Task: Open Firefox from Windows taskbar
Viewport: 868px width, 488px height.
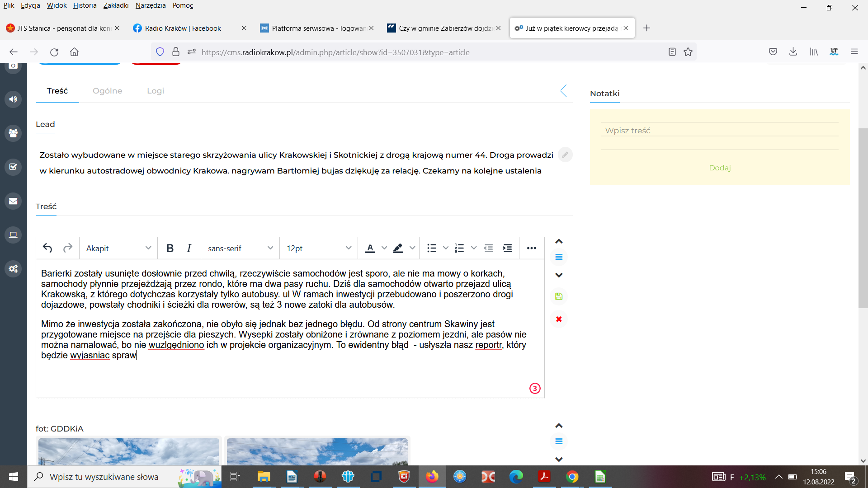Action: click(432, 477)
